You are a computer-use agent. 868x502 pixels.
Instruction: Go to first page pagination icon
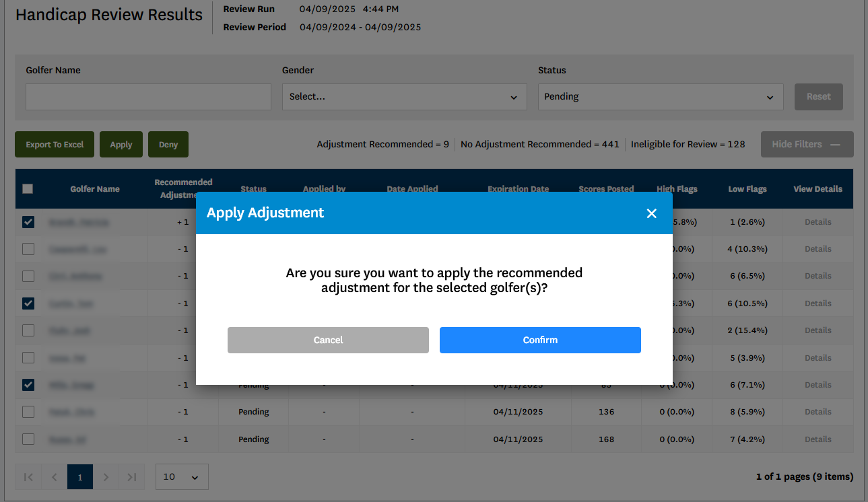28,476
